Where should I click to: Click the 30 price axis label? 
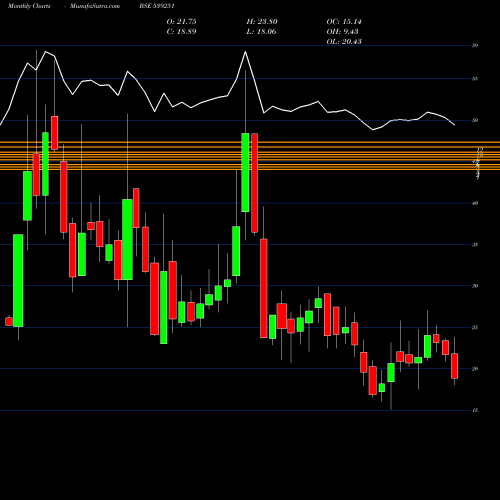(475, 286)
